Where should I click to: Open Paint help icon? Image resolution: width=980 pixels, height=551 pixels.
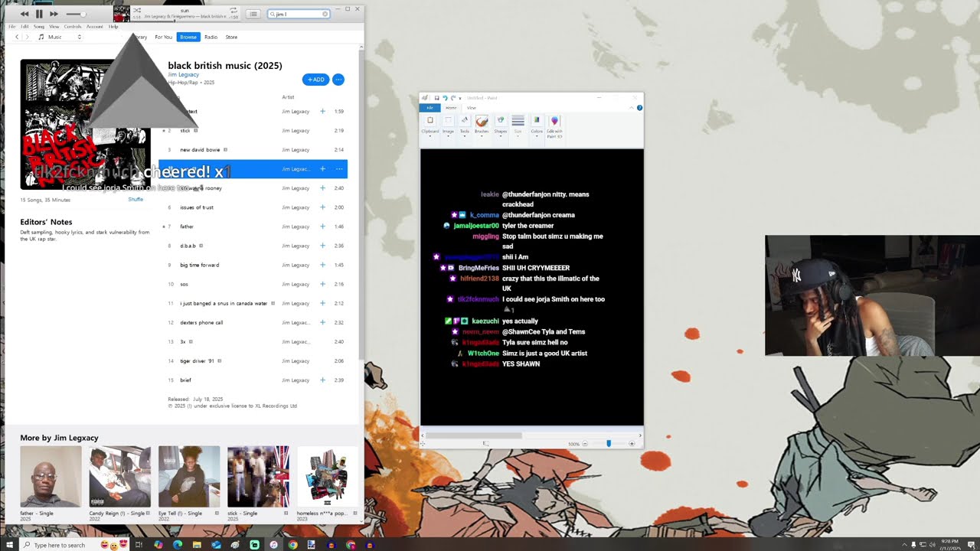[639, 108]
